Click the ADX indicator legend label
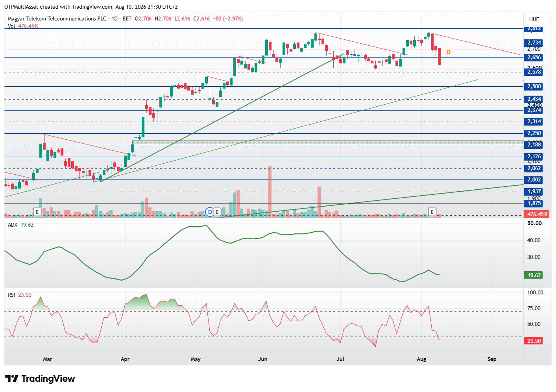The width and height of the screenshot is (556, 392). tap(13, 225)
